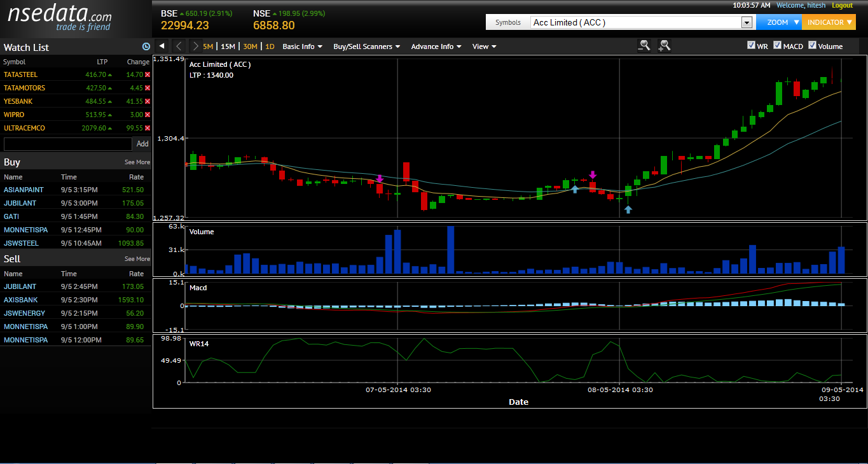Open WIPRO in the watch list
The height and width of the screenshot is (464, 868).
click(13, 115)
